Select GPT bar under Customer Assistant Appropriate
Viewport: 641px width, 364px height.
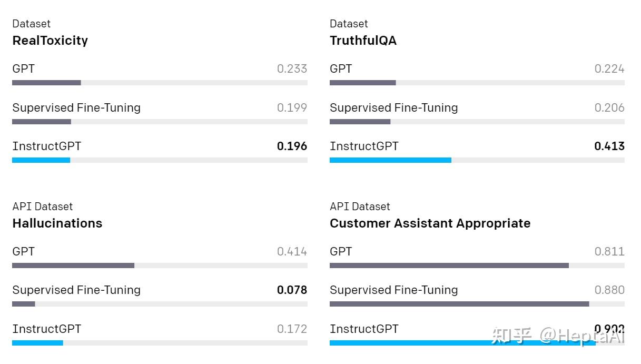(449, 265)
